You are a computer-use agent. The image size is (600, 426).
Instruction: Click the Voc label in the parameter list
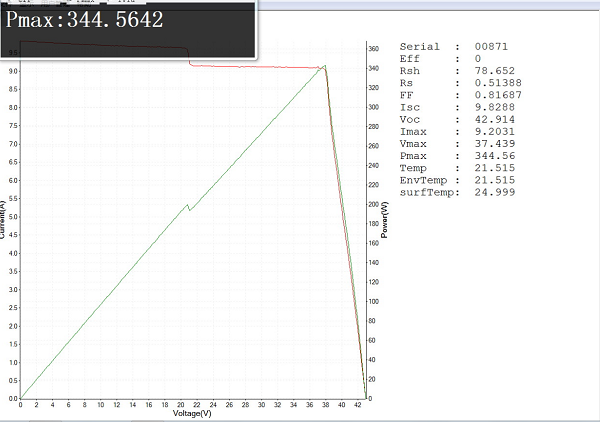pyautogui.click(x=409, y=119)
